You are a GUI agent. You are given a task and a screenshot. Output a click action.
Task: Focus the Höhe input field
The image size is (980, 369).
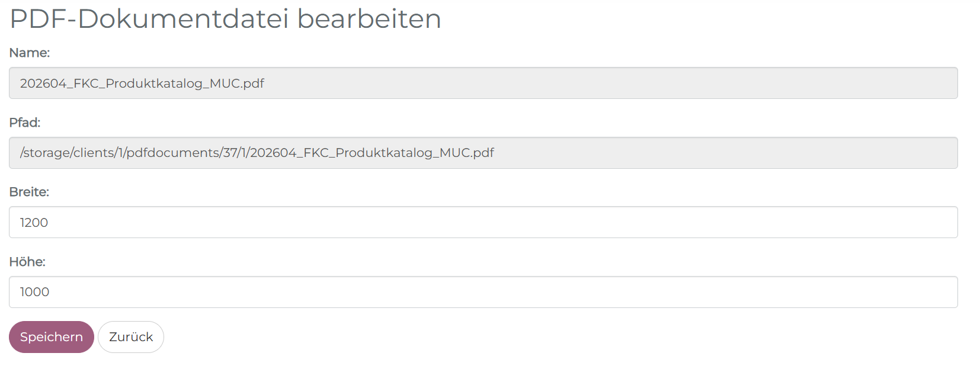point(483,292)
